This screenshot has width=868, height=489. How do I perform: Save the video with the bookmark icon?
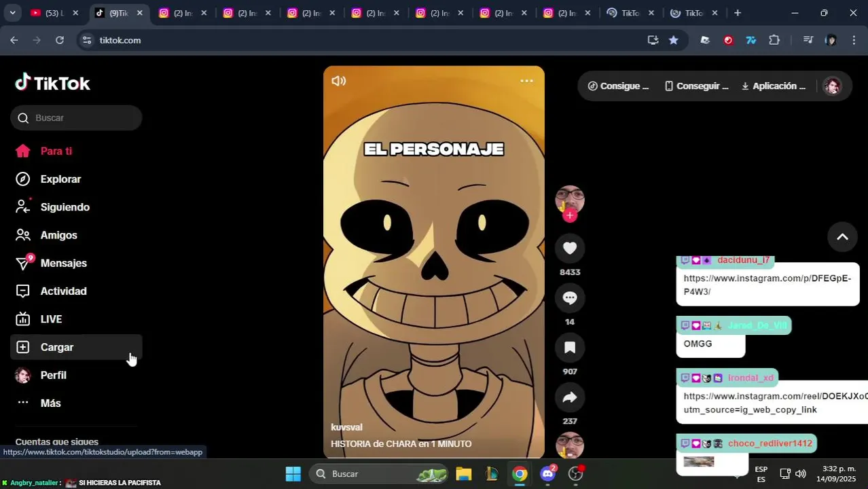point(570,348)
